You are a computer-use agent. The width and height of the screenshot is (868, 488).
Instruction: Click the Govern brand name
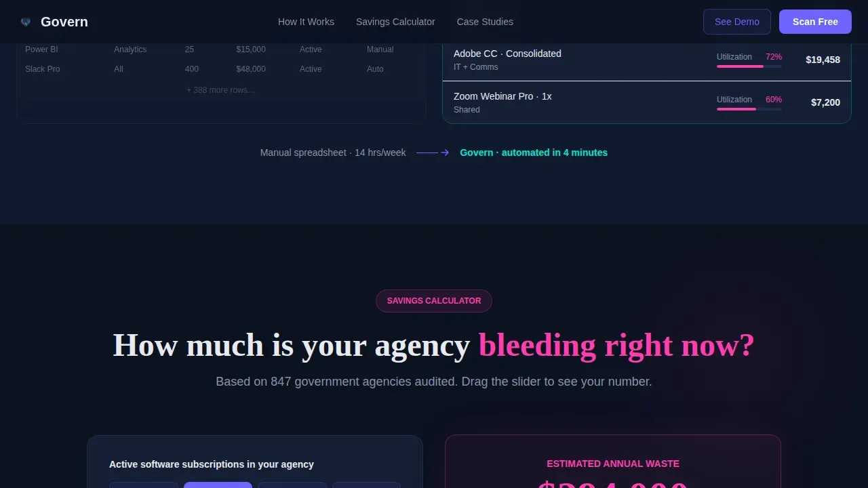click(x=64, y=22)
